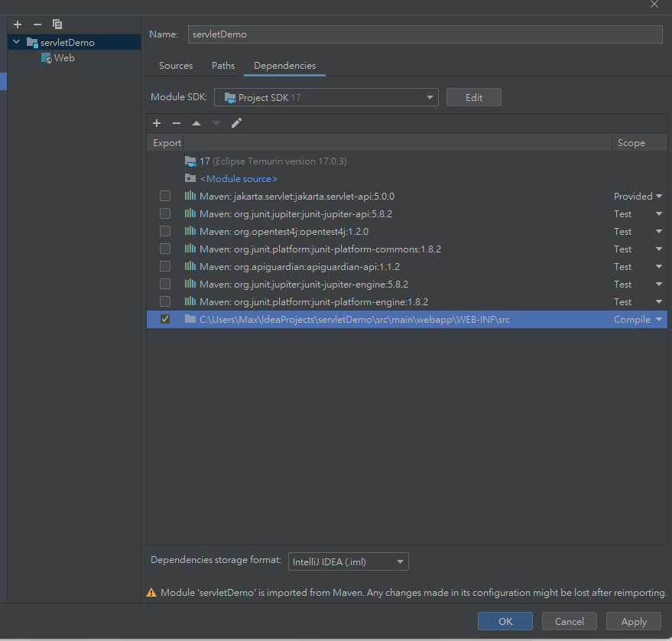The width and height of the screenshot is (672, 641).
Task: Select row Maven: jakarta.servlet:jakarta.servlet-api:5.0.0
Action: [407, 197]
